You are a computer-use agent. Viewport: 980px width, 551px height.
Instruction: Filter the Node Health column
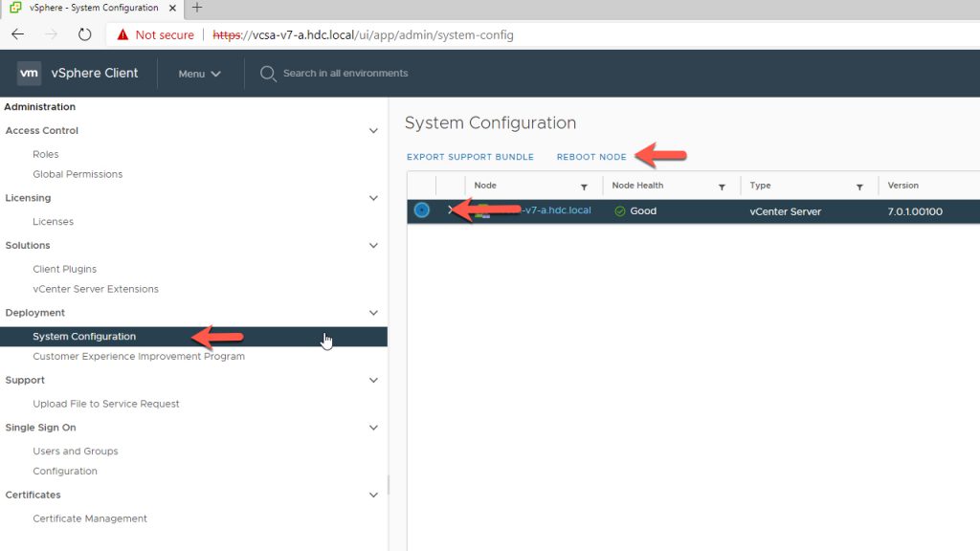click(x=722, y=187)
